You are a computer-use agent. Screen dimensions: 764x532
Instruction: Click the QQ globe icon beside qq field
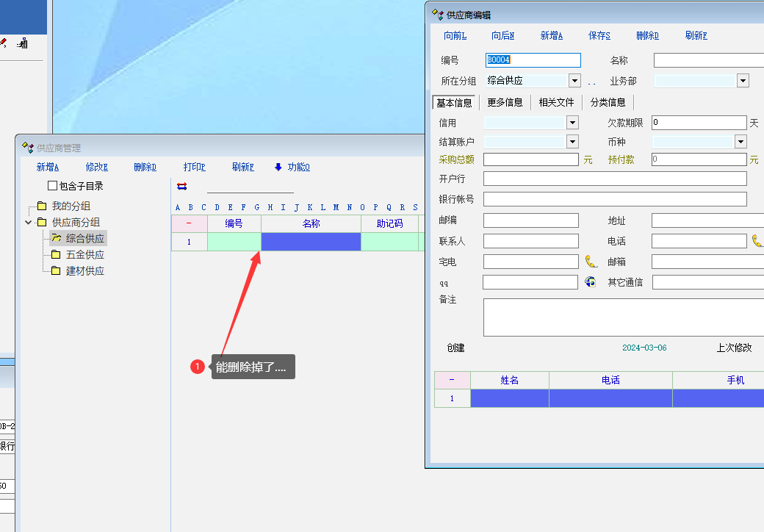point(591,281)
